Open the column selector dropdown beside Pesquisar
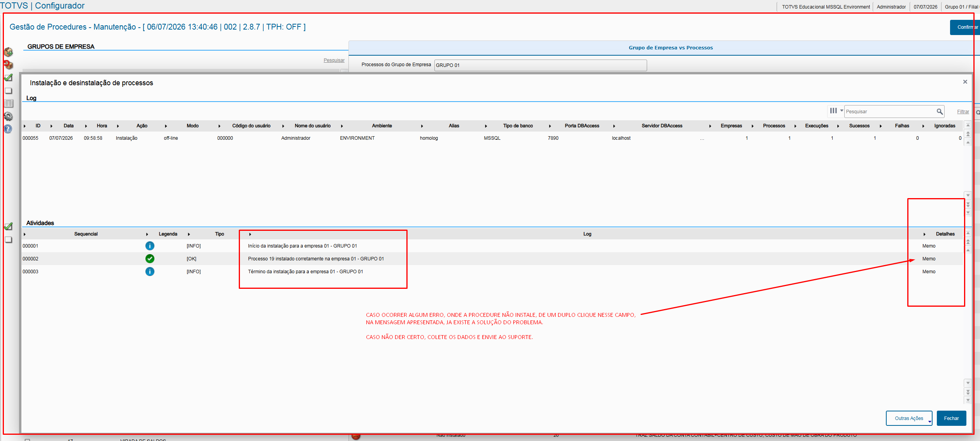 [836, 111]
